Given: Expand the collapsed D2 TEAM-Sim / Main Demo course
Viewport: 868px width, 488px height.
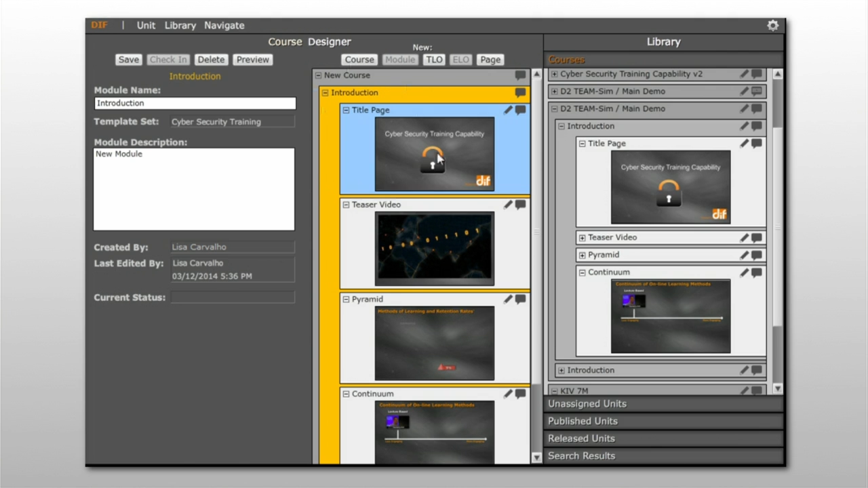Looking at the screenshot, I should pos(554,91).
